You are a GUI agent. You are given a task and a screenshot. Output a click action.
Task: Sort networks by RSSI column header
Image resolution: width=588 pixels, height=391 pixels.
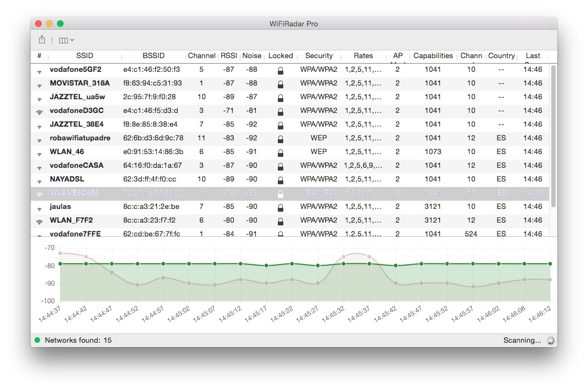(x=229, y=55)
